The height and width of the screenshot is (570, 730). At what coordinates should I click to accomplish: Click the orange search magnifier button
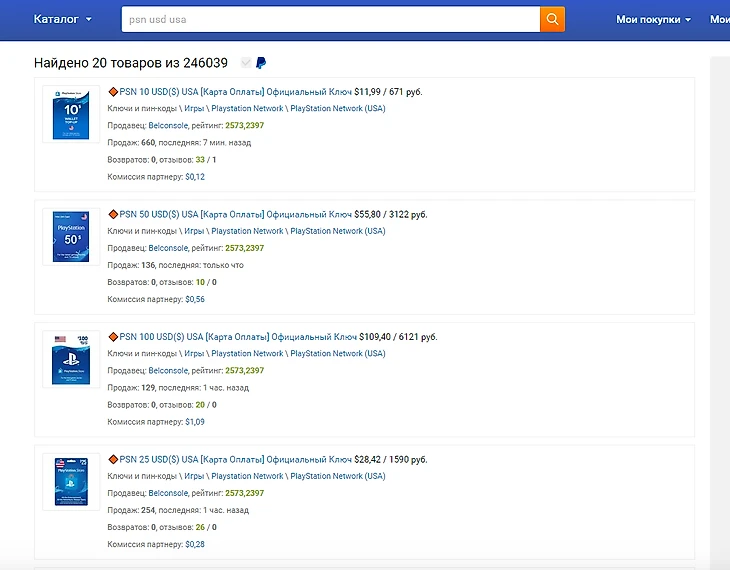[x=552, y=19]
